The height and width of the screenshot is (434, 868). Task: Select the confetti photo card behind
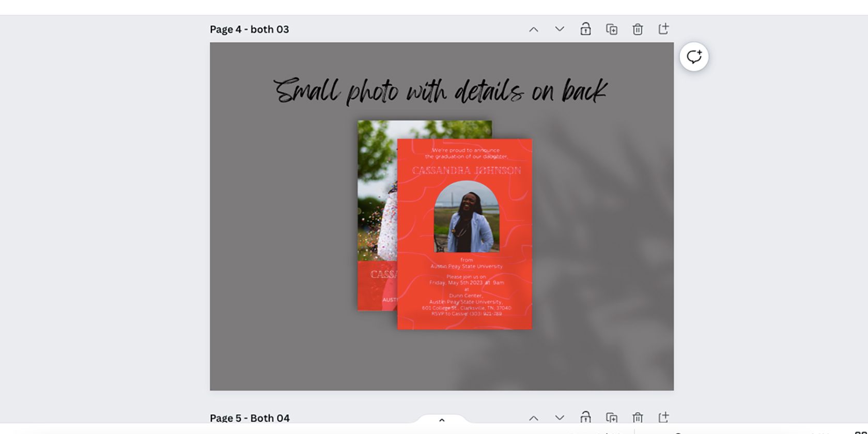[x=377, y=215]
